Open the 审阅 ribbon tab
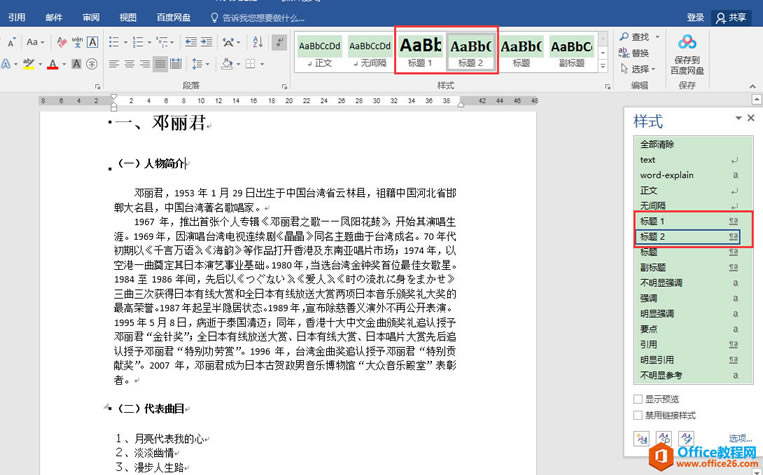The height and width of the screenshot is (475, 763). pyautogui.click(x=91, y=18)
